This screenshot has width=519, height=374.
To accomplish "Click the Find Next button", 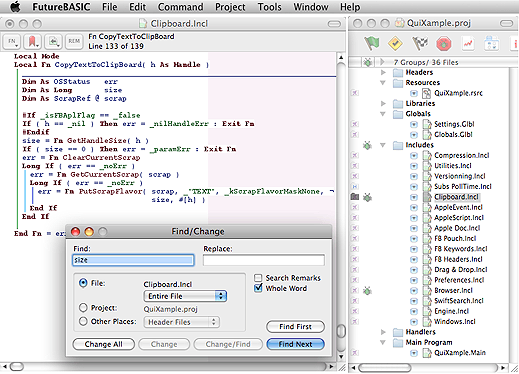I will coord(295,344).
